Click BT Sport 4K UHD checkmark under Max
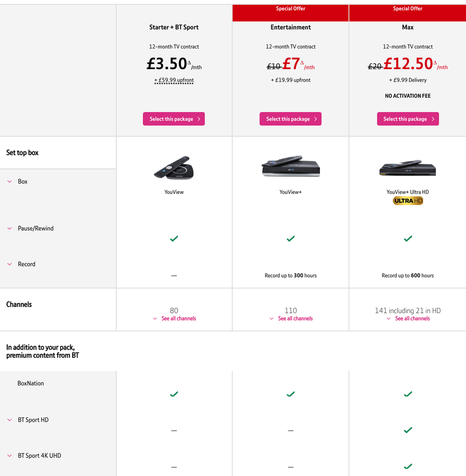The width and height of the screenshot is (466, 476). pyautogui.click(x=408, y=466)
